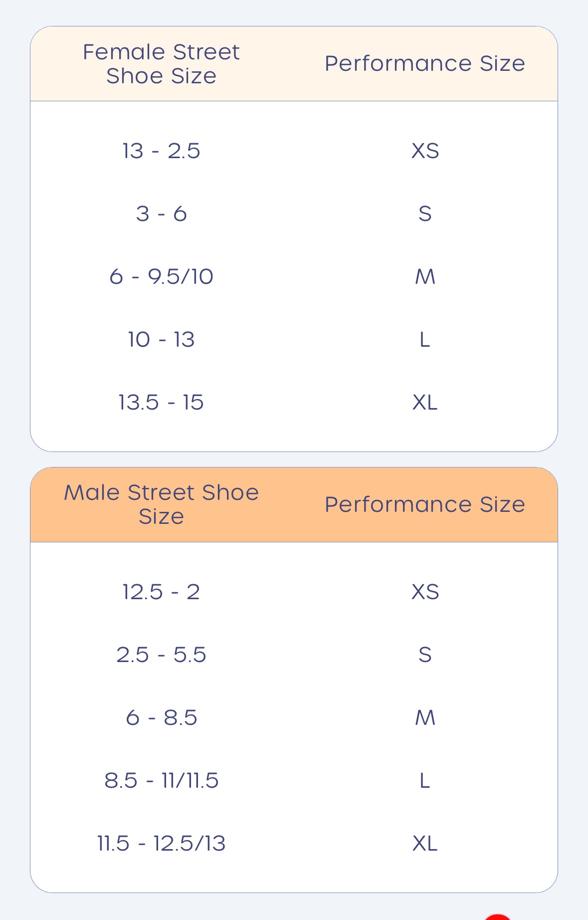
Task: Choose the female size range 6 - 9.5/10
Action: click(161, 276)
